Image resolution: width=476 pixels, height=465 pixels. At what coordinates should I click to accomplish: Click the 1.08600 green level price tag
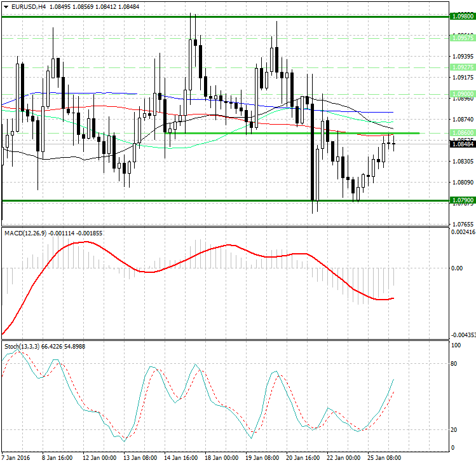click(x=461, y=133)
